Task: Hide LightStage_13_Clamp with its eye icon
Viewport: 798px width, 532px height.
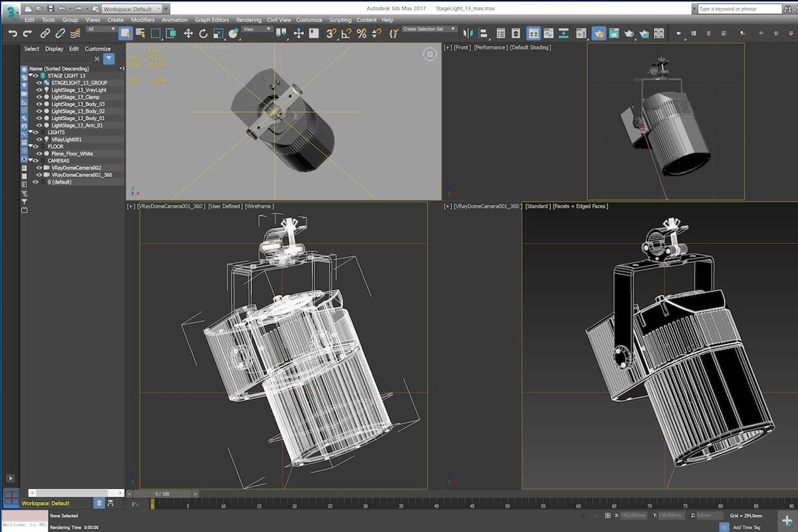Action: tap(39, 97)
